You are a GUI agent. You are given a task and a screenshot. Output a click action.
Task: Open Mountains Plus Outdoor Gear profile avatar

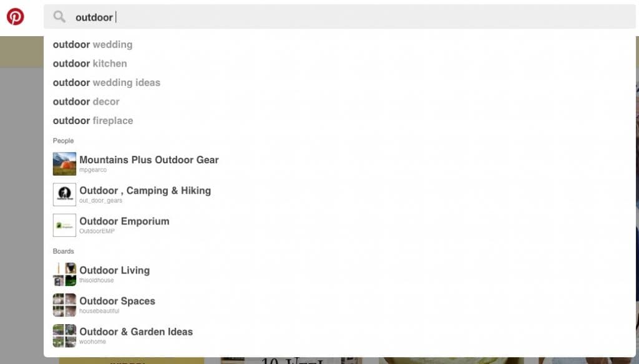tap(65, 164)
